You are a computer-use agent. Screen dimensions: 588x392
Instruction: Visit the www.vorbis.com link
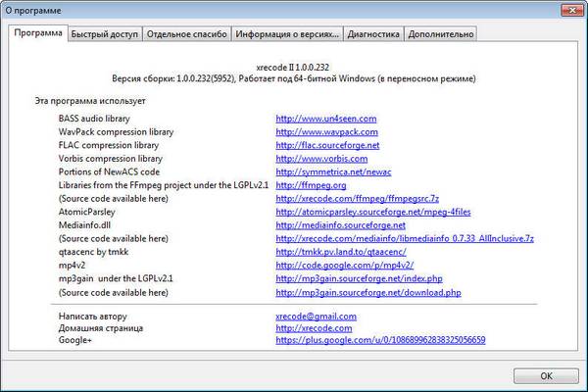pos(321,159)
